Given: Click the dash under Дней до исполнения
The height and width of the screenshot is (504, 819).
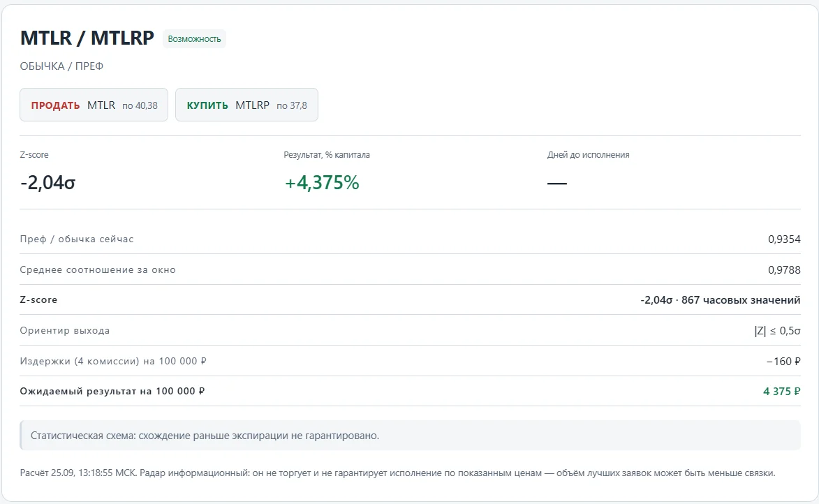Looking at the screenshot, I should point(556,184).
